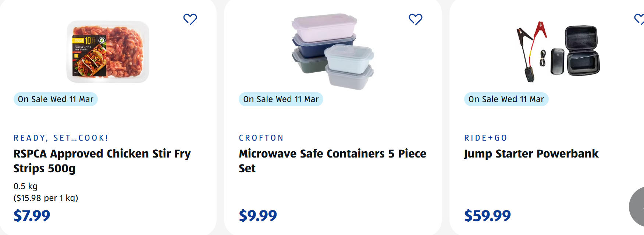Favorite the RSPCA Chicken Stir Fry Strips
The width and height of the screenshot is (644, 235).
[190, 19]
